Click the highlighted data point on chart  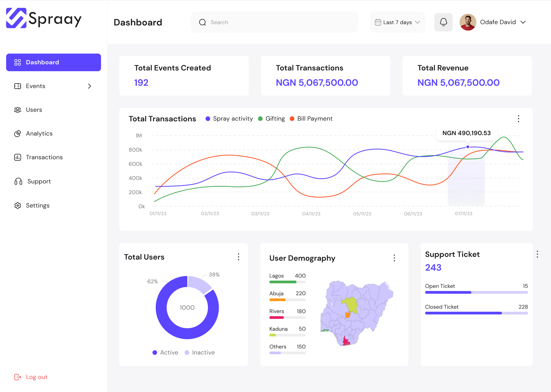point(468,147)
